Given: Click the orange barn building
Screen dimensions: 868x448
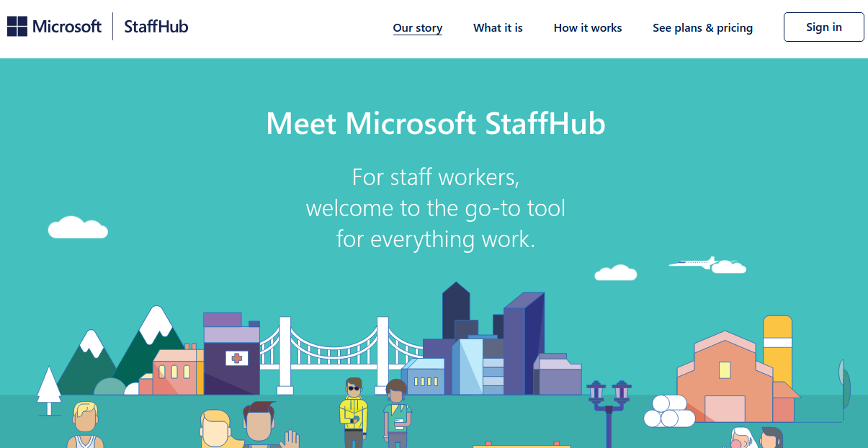Looking at the screenshot, I should (x=724, y=382).
